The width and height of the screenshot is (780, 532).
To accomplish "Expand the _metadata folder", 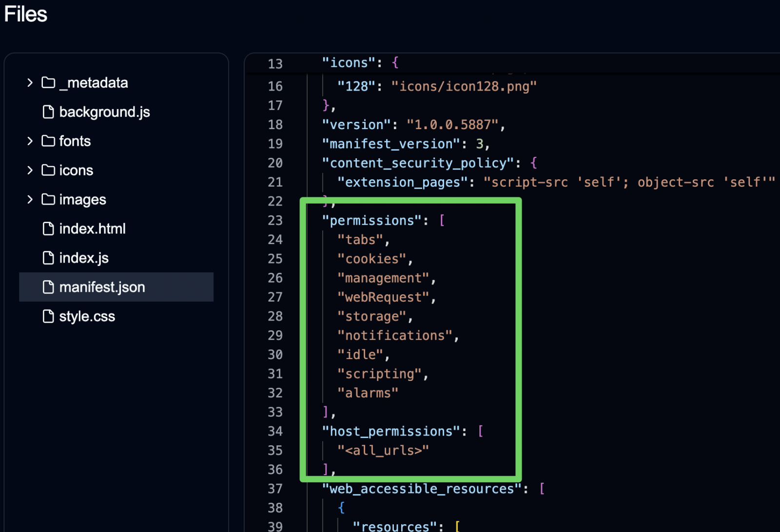I will point(29,82).
